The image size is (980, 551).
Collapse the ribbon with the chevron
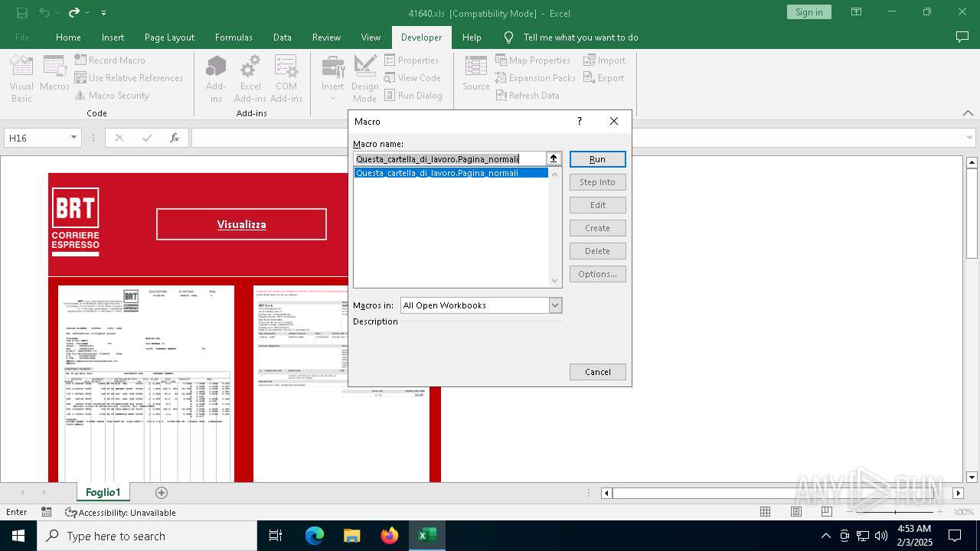click(x=967, y=112)
